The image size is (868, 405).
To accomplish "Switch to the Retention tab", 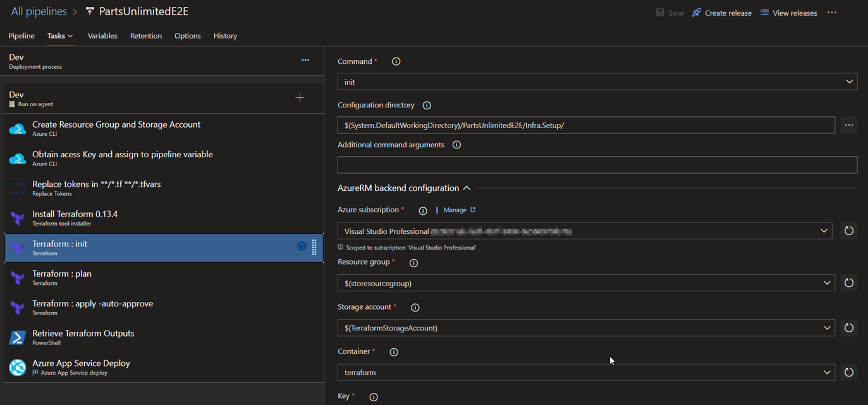I will (x=146, y=36).
